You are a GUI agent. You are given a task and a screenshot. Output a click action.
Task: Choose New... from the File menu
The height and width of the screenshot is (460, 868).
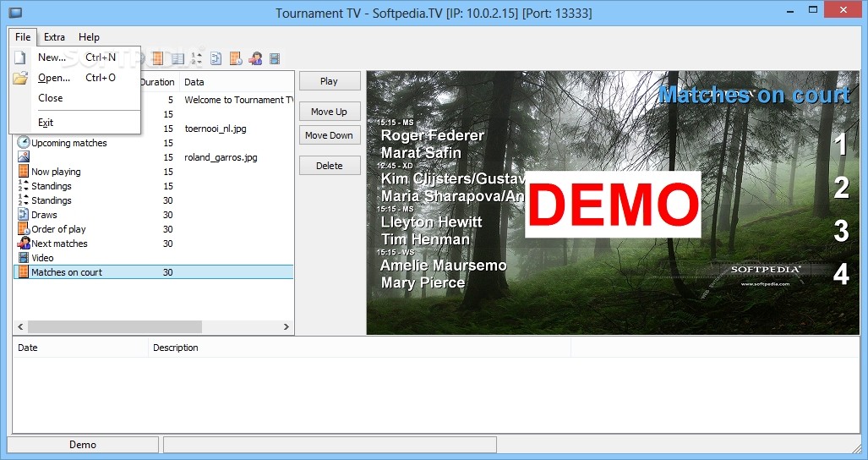coord(75,57)
